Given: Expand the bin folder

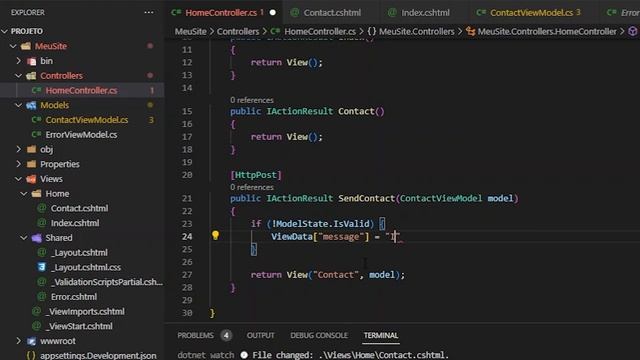Looking at the screenshot, I should pos(19,61).
